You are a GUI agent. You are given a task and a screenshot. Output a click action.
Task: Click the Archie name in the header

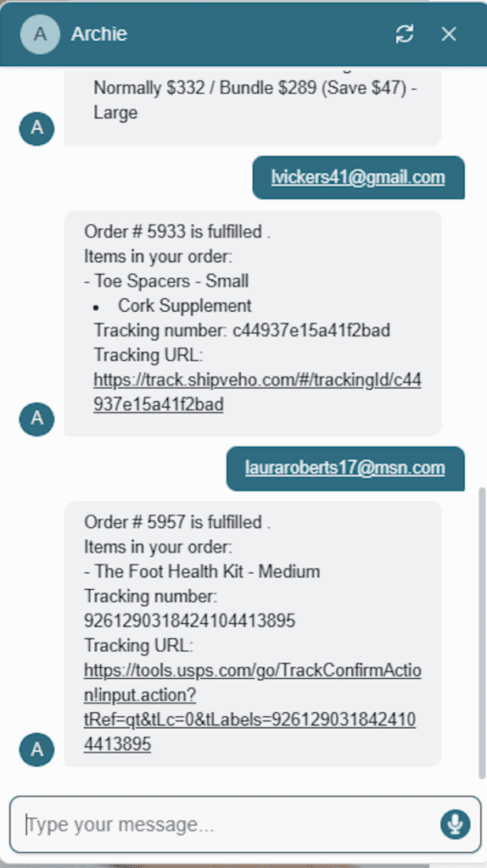[99, 34]
